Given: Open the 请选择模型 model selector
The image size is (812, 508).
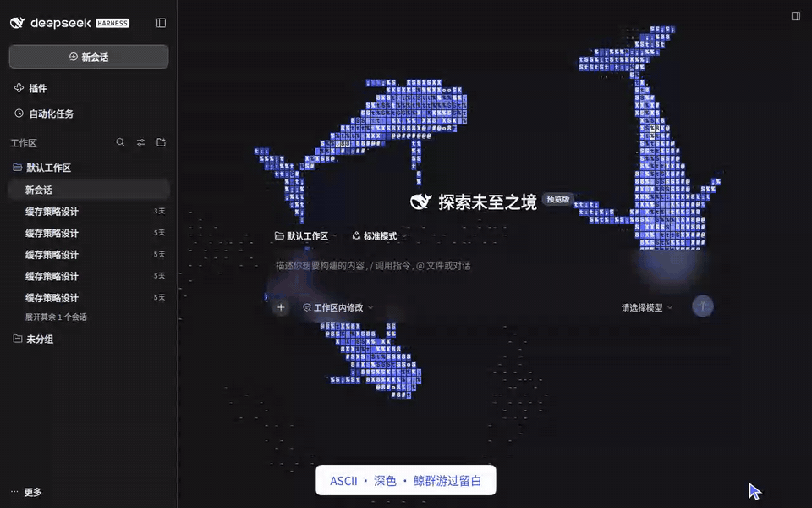Looking at the screenshot, I should point(647,307).
